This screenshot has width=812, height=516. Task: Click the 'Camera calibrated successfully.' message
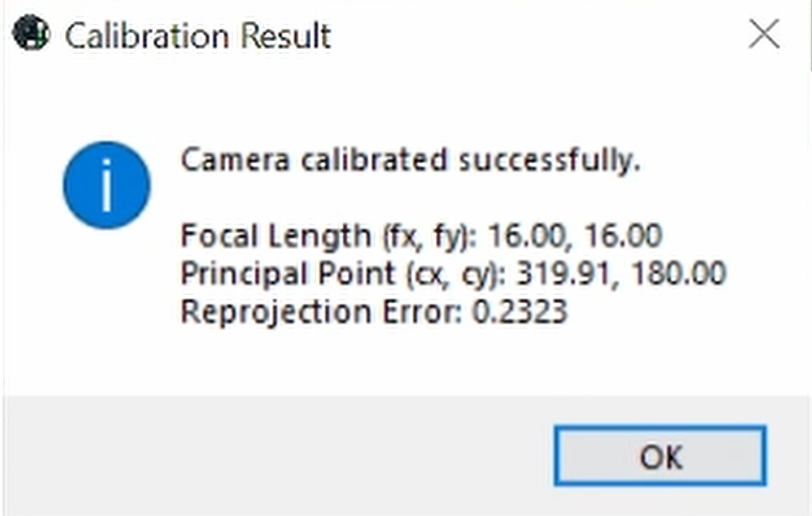410,160
